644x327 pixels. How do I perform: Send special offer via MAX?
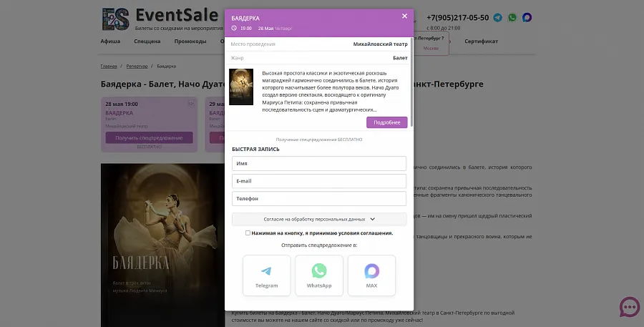[x=371, y=275]
